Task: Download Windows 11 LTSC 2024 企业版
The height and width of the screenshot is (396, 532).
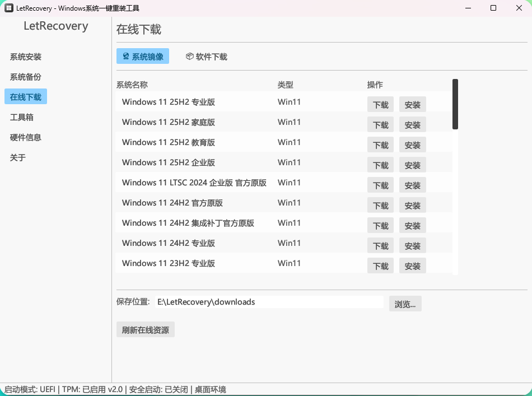Action: 380,185
